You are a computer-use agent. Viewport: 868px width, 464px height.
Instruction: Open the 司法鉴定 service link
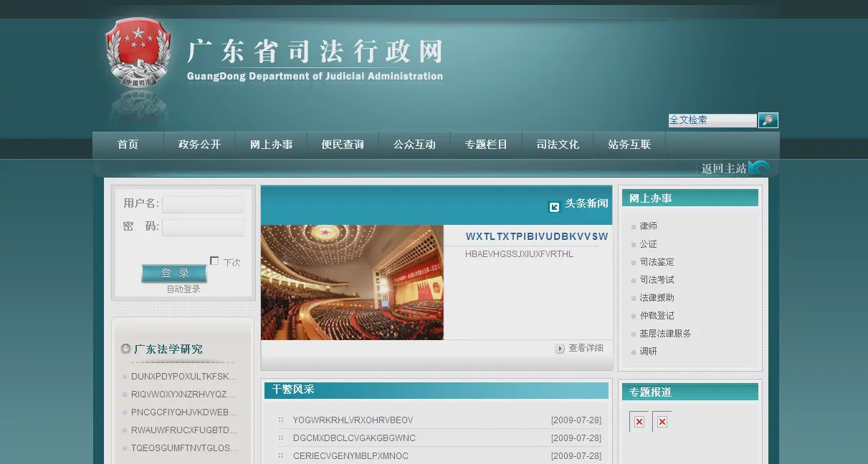coord(657,262)
